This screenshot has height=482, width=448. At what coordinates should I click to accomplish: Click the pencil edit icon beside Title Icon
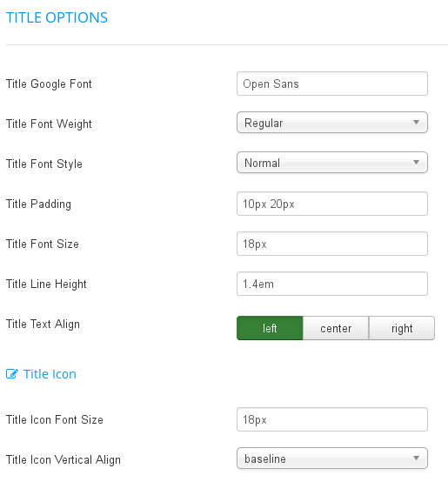pyautogui.click(x=12, y=374)
